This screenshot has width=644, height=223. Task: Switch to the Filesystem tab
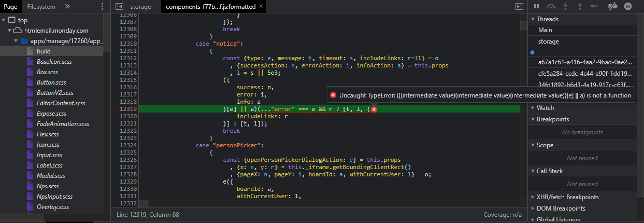41,7
